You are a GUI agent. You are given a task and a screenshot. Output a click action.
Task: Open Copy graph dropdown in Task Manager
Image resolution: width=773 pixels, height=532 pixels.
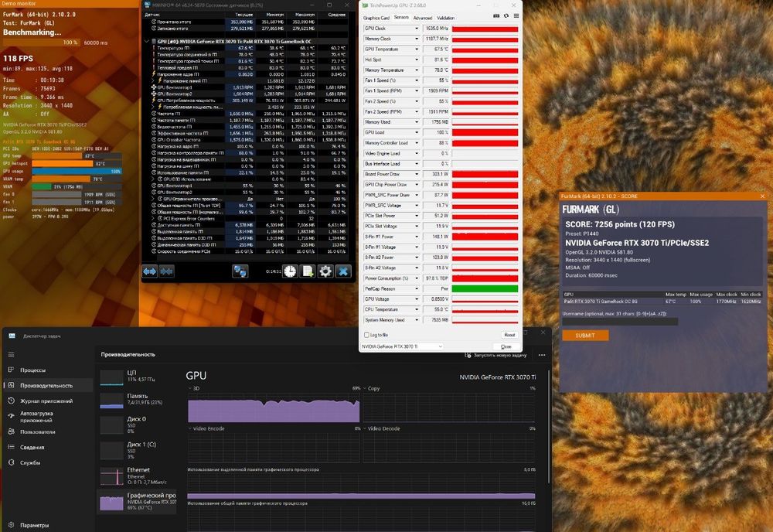coord(366,388)
